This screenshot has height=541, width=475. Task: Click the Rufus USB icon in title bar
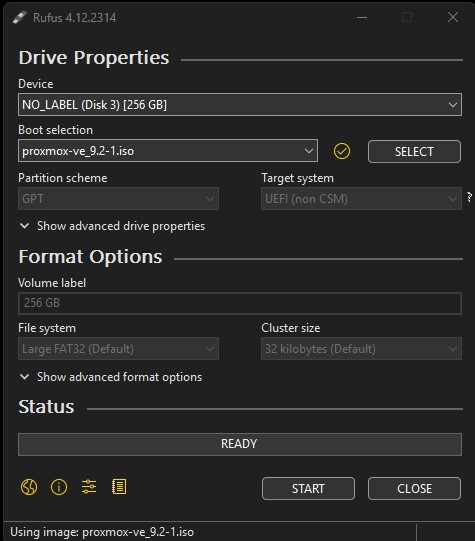[x=20, y=17]
